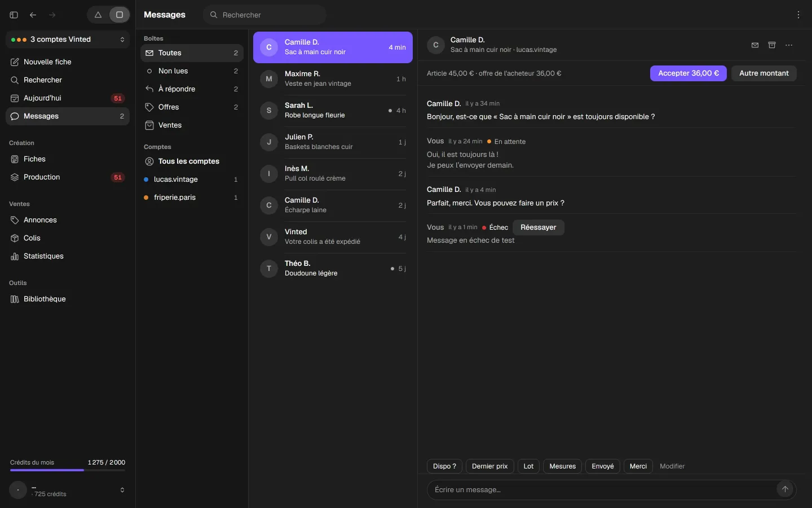Open Bibliothèque
The image size is (812, 508).
tap(68, 299)
